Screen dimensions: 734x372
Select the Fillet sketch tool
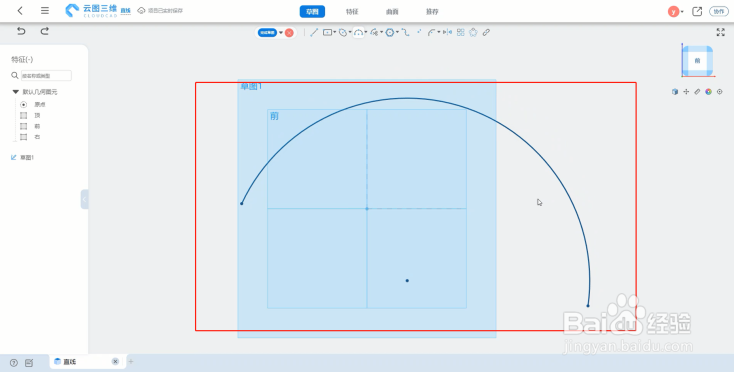coord(432,32)
